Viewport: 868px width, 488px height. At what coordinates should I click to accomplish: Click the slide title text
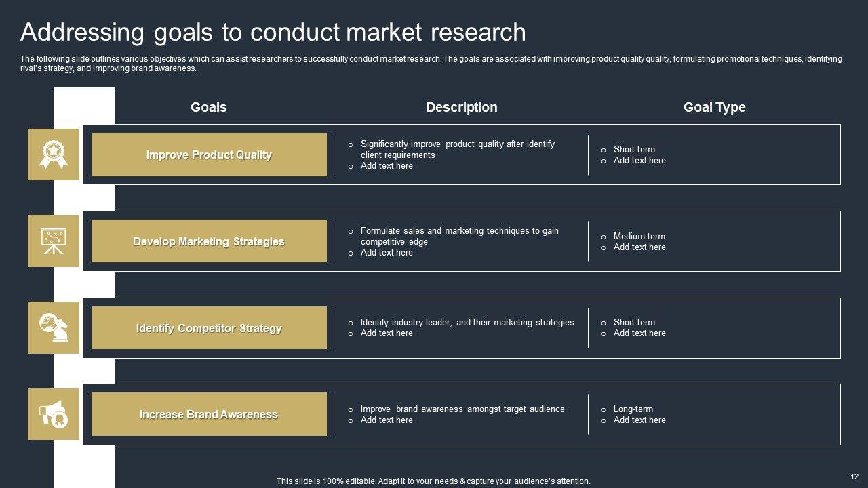273,32
